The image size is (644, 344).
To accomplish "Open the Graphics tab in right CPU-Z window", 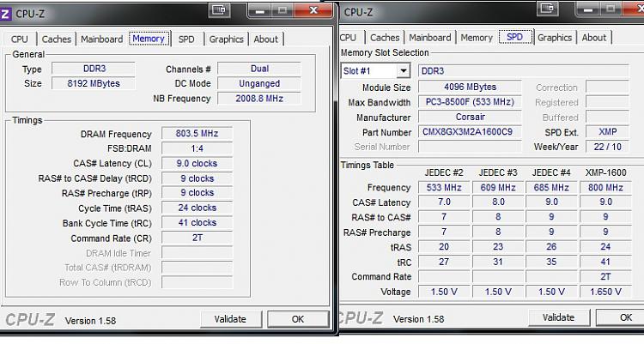I will pyautogui.click(x=555, y=38).
